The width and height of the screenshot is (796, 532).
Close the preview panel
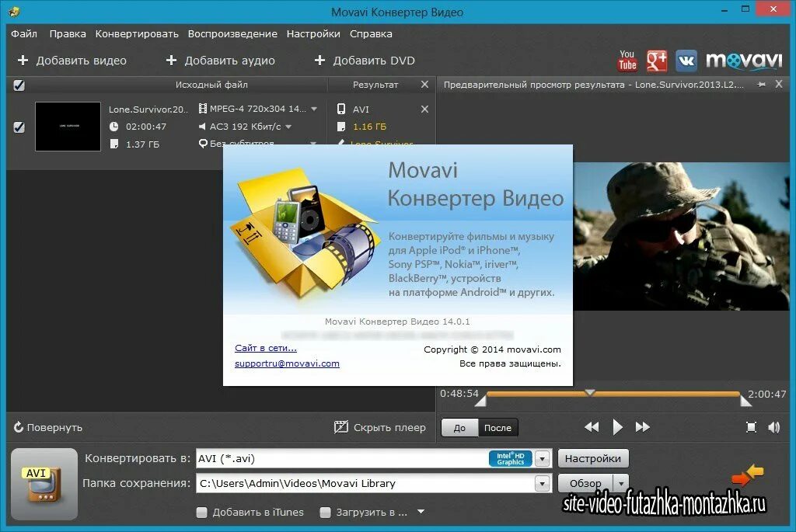click(779, 84)
